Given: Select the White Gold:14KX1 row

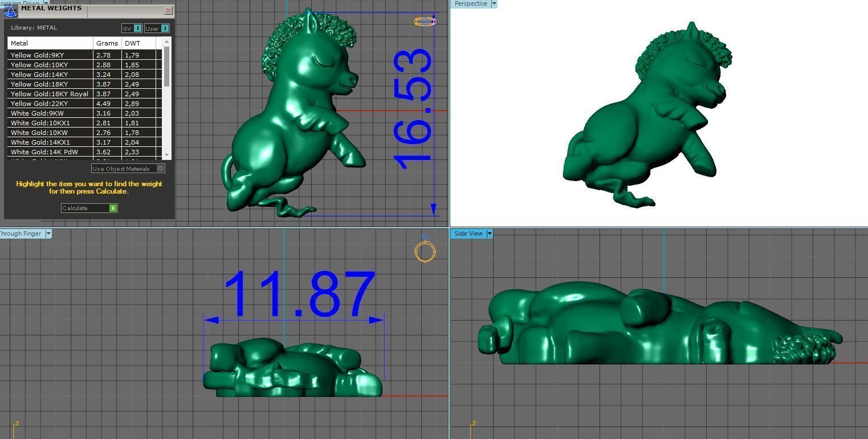Looking at the screenshot, I should click(84, 142).
